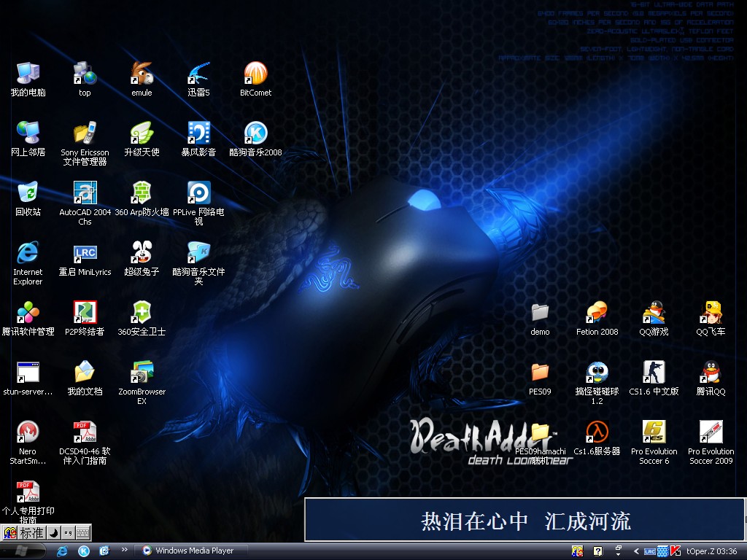Toggle the punctuation mode on IME bar
Screen dimensions: 747x560
(x=68, y=532)
